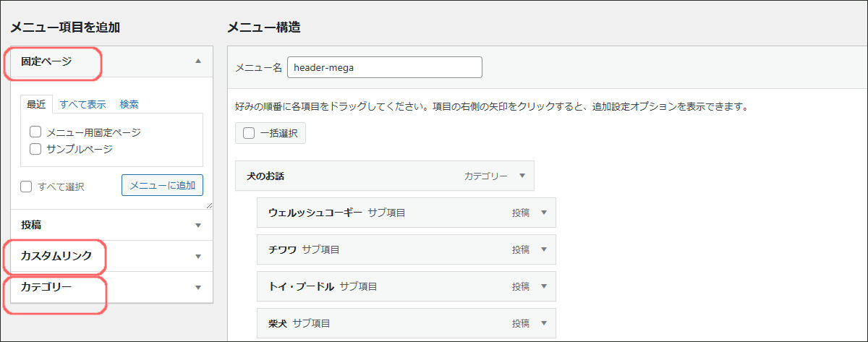Check the サンプルページ checkbox
Screen dimensions: 868x342
(35, 149)
